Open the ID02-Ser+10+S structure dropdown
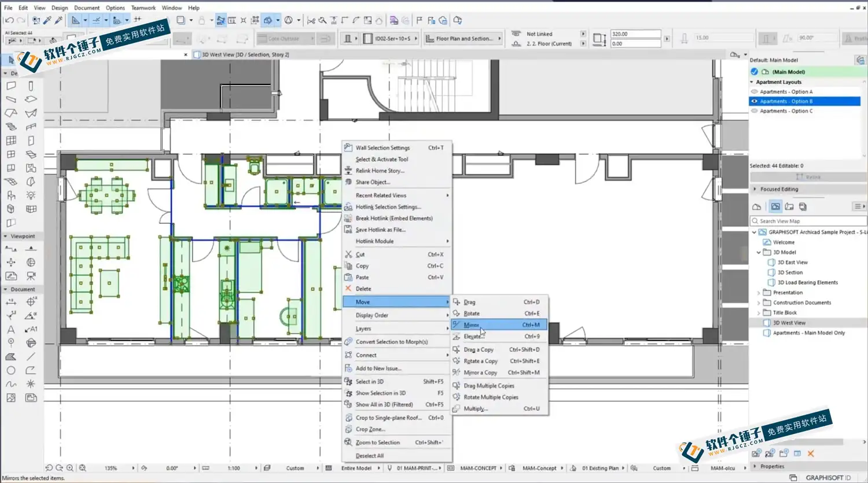The height and width of the screenshot is (483, 868). click(x=390, y=39)
